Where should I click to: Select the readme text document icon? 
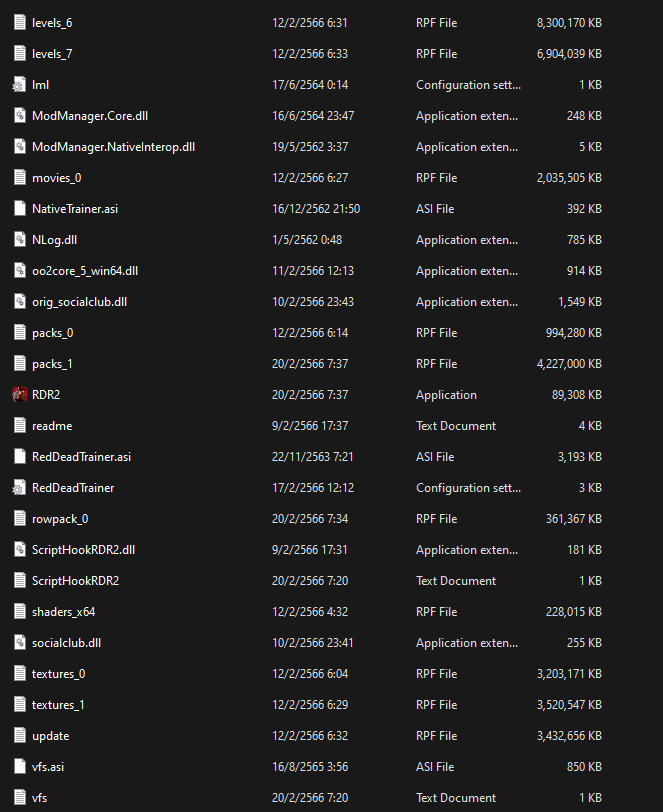click(x=18, y=426)
